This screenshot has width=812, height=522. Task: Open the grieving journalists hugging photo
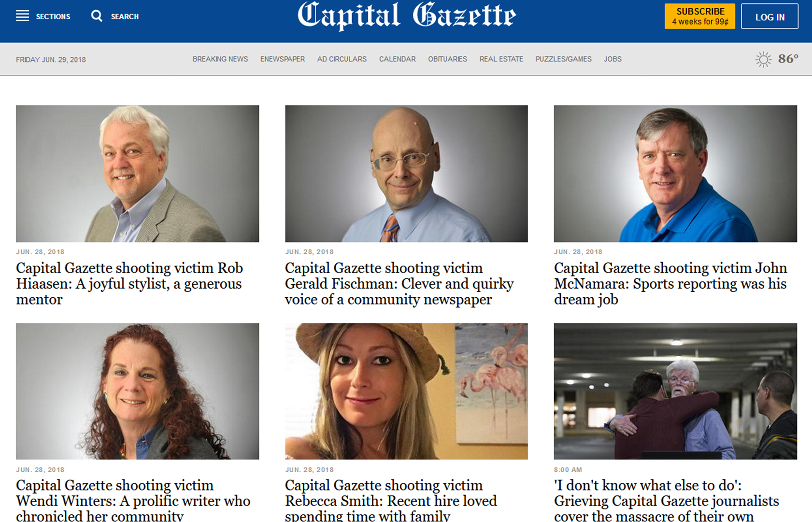tap(675, 391)
